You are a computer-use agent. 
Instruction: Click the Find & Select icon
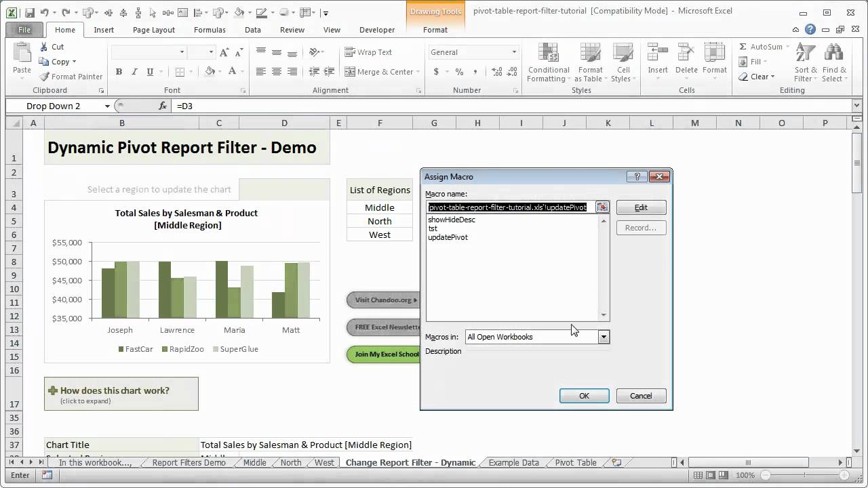pyautogui.click(x=833, y=63)
